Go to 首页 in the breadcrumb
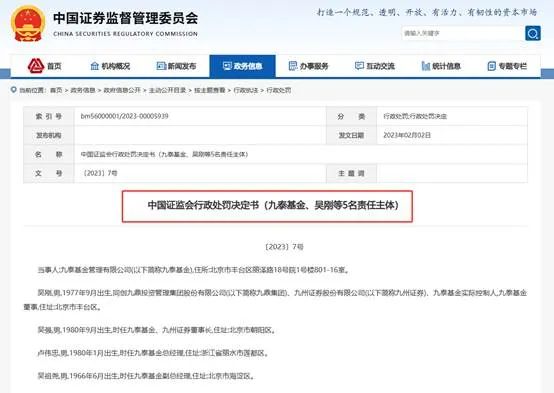554x393 pixels. [56, 90]
